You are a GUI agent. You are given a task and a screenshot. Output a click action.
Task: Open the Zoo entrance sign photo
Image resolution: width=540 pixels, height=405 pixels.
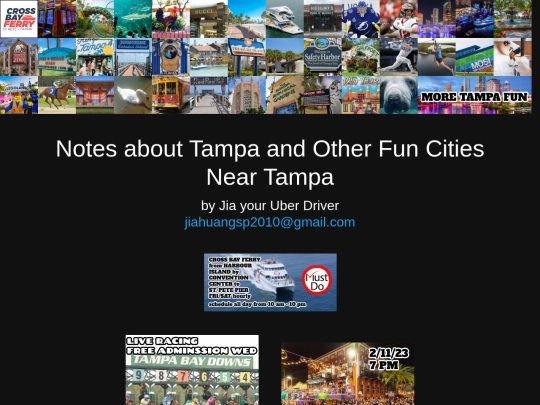click(x=19, y=57)
